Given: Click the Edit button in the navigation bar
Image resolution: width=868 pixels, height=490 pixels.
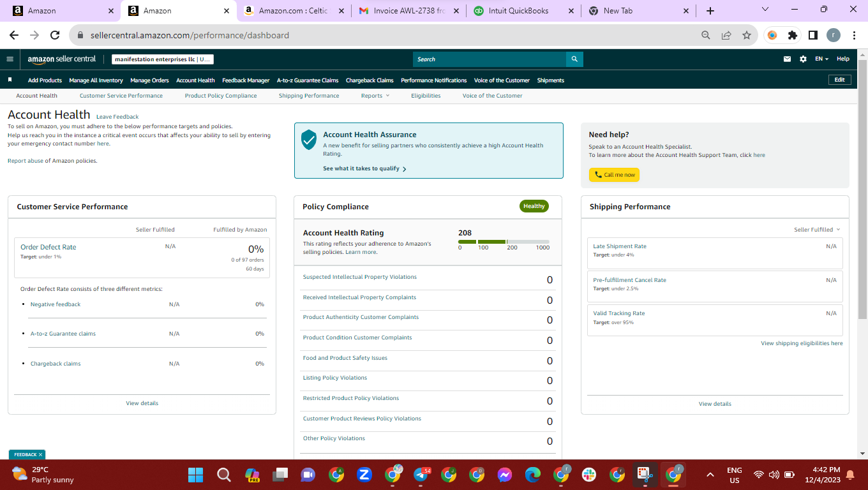Looking at the screenshot, I should click(839, 80).
